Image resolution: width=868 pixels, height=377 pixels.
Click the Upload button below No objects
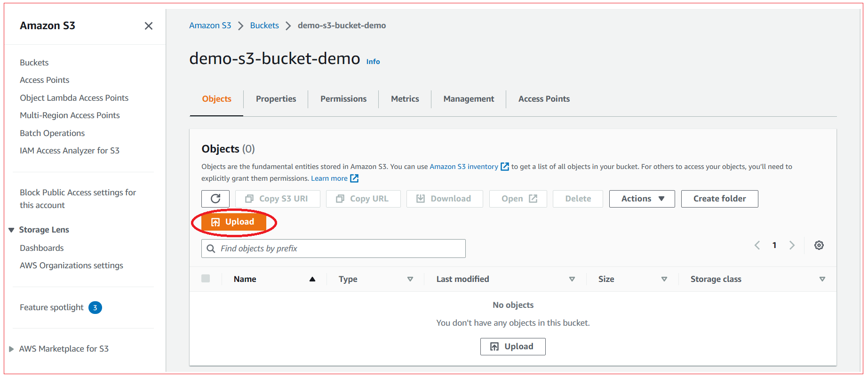tap(513, 346)
